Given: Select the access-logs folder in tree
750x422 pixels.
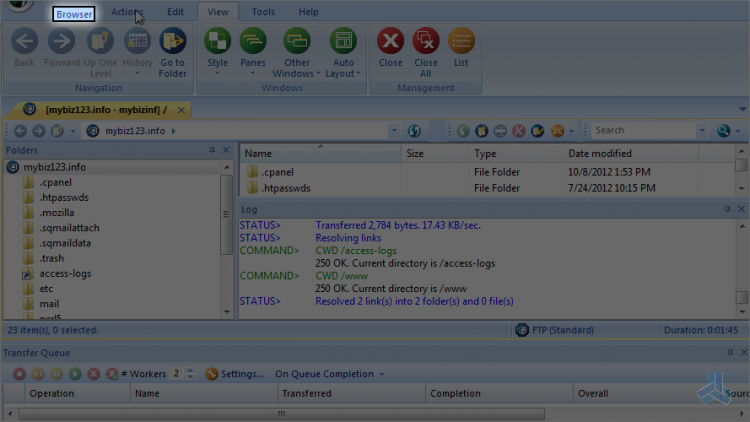Looking at the screenshot, I should point(65,273).
